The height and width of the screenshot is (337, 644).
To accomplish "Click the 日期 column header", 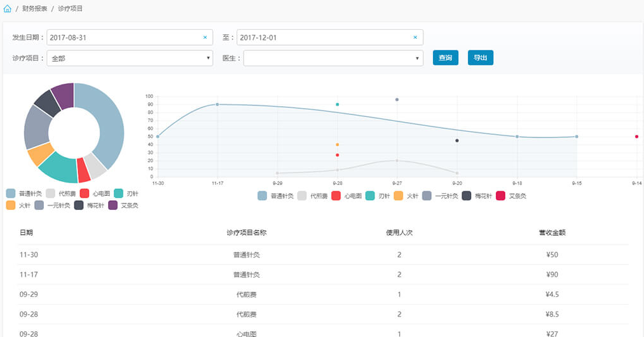I will (x=27, y=233).
